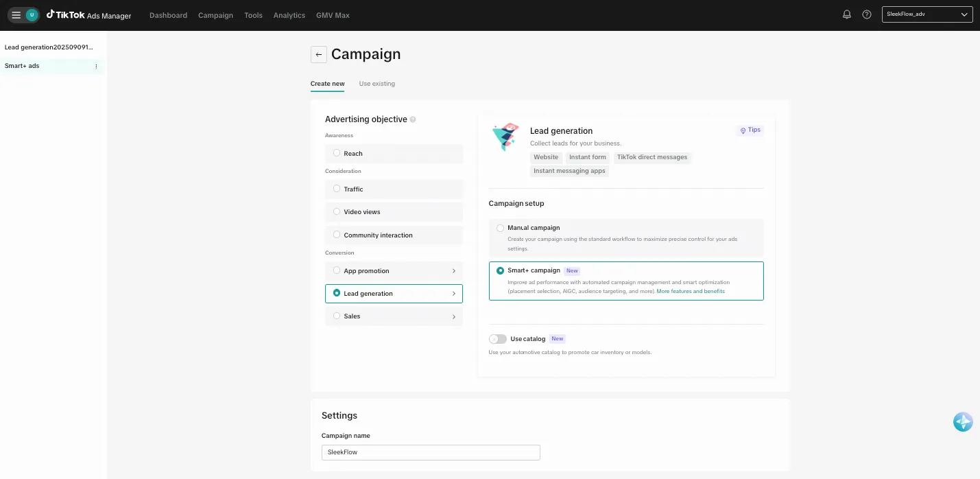Enable the Use catalog toggle

click(497, 338)
